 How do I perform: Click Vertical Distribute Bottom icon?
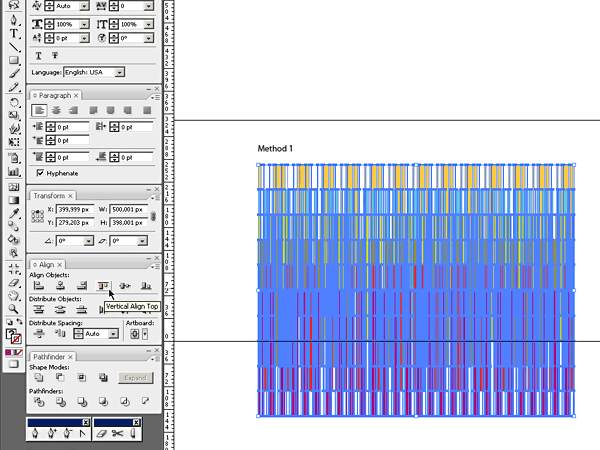[82, 309]
